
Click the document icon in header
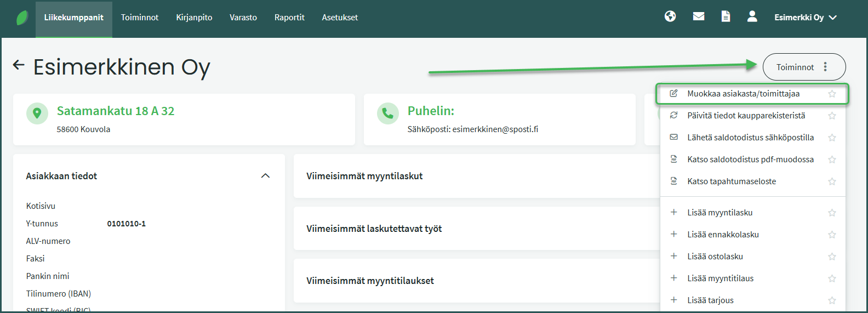coord(726,16)
